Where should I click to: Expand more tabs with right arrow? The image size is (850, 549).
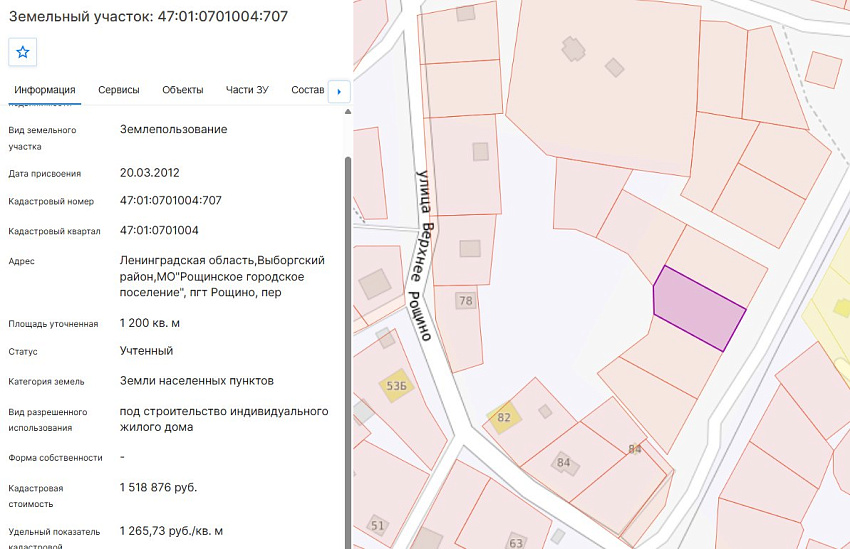click(x=339, y=92)
